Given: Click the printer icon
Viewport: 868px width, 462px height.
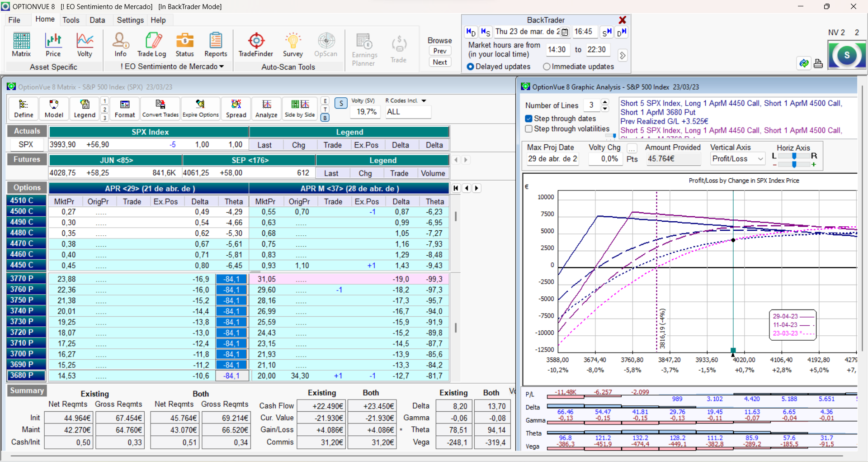Looking at the screenshot, I should click(x=818, y=63).
